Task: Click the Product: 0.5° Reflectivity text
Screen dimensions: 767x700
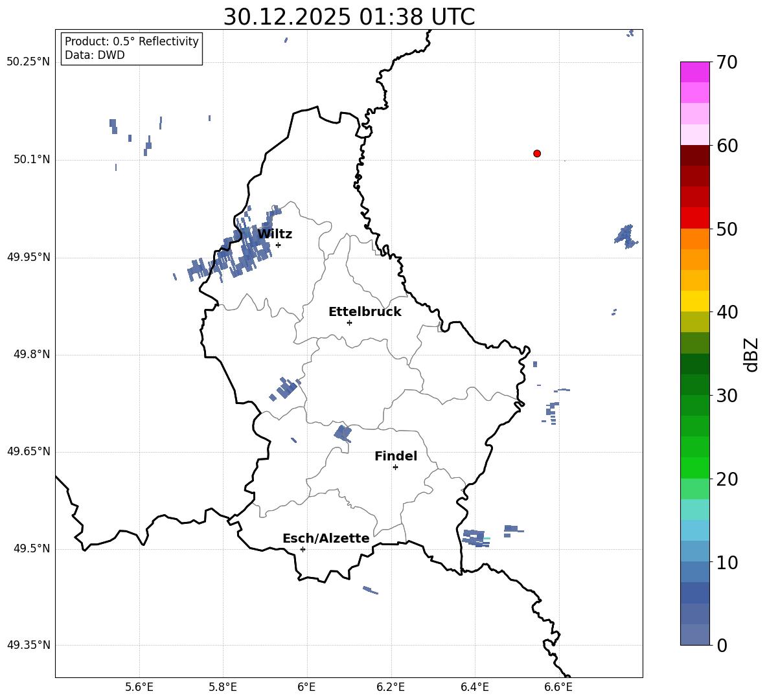Action: [x=132, y=41]
